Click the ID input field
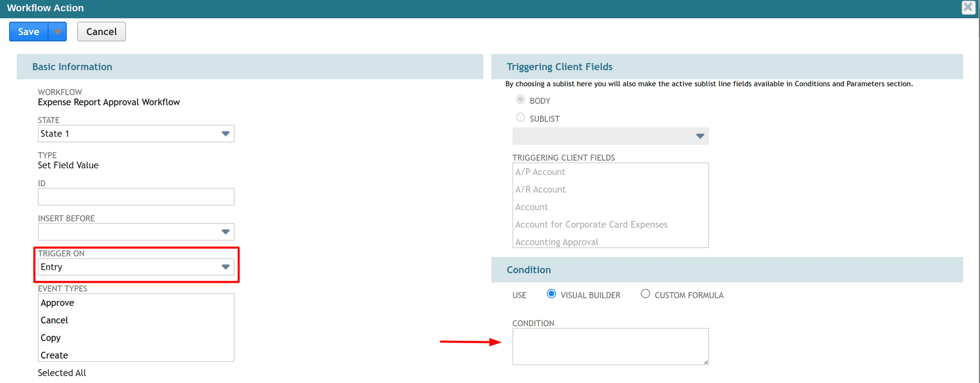The width and height of the screenshot is (980, 383). [x=136, y=197]
